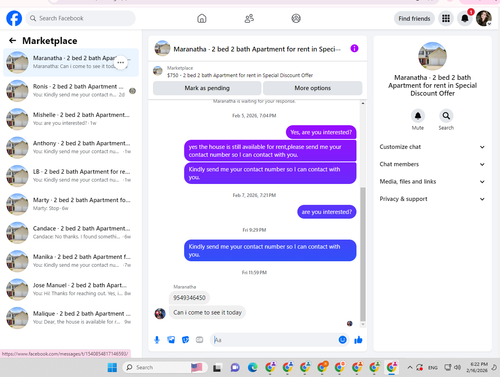500x377 pixels.
Task: Open the LB conversation
Action: (71, 176)
